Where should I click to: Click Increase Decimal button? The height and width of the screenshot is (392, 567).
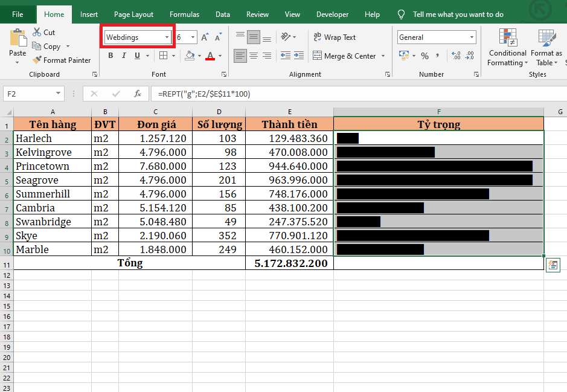(456, 56)
